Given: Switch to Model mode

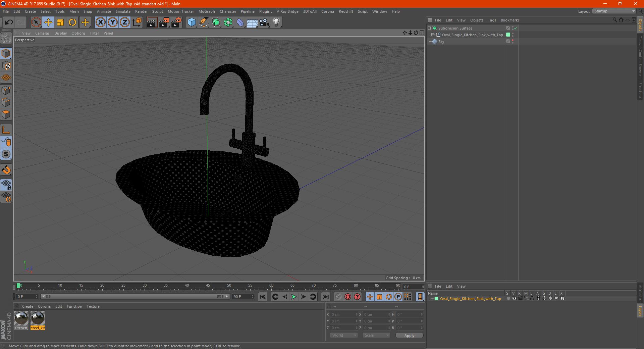Looking at the screenshot, I should (6, 53).
